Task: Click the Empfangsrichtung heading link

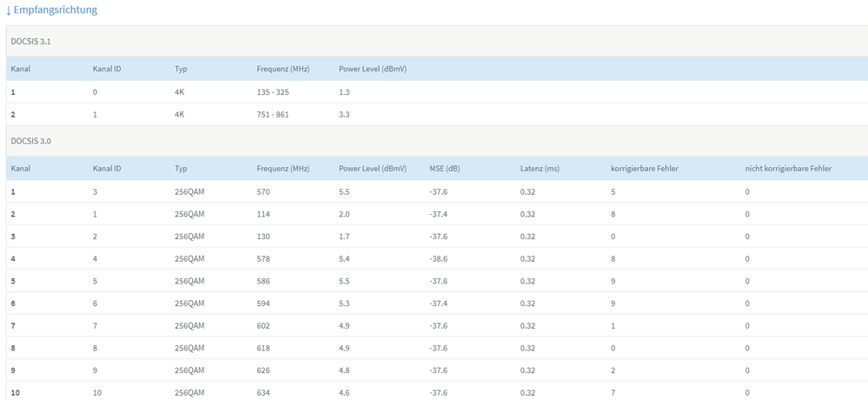Action: pos(51,10)
